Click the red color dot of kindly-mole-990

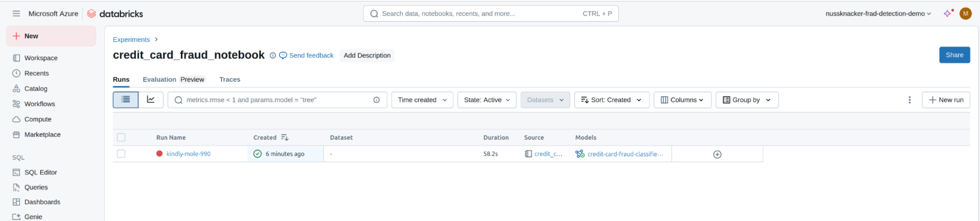159,153
